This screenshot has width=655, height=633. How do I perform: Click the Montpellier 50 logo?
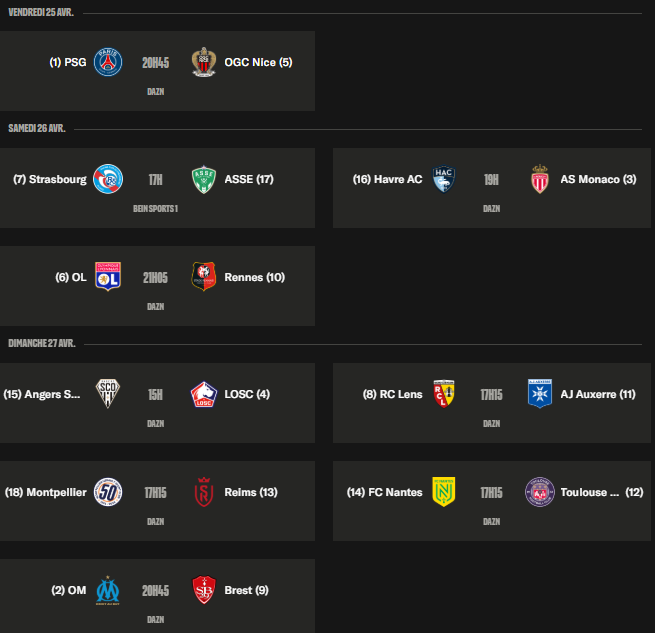click(x=108, y=492)
